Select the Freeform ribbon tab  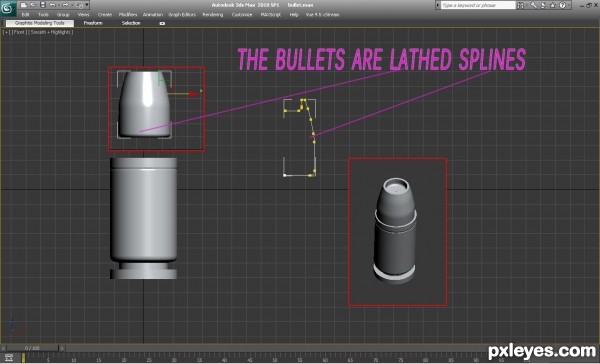tap(93, 23)
